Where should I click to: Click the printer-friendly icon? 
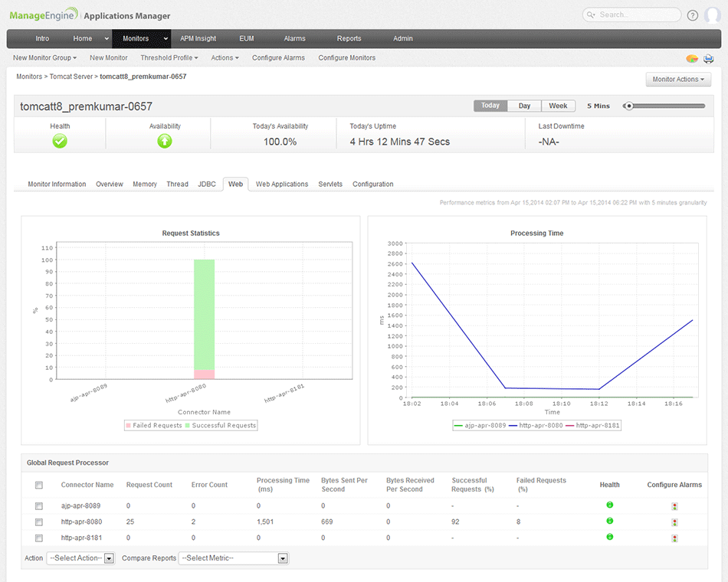coord(709,58)
